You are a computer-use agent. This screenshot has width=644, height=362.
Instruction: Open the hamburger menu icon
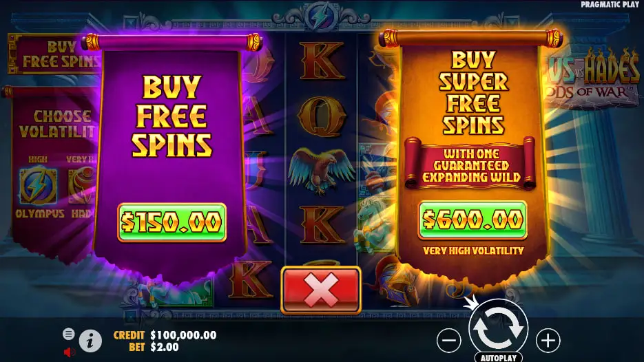[x=69, y=334]
